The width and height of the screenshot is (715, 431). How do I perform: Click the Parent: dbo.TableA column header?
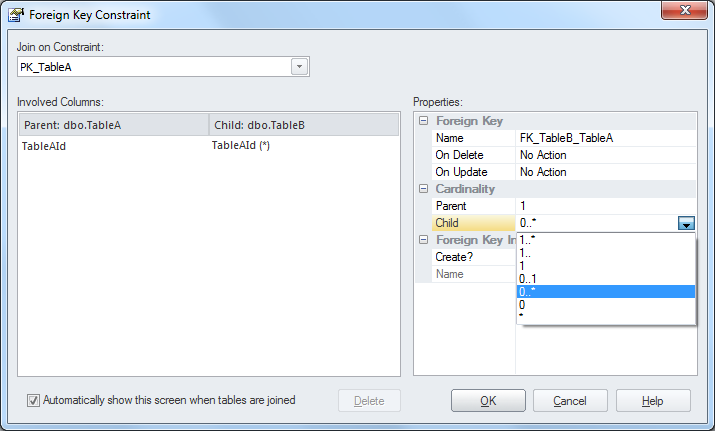[x=114, y=125]
